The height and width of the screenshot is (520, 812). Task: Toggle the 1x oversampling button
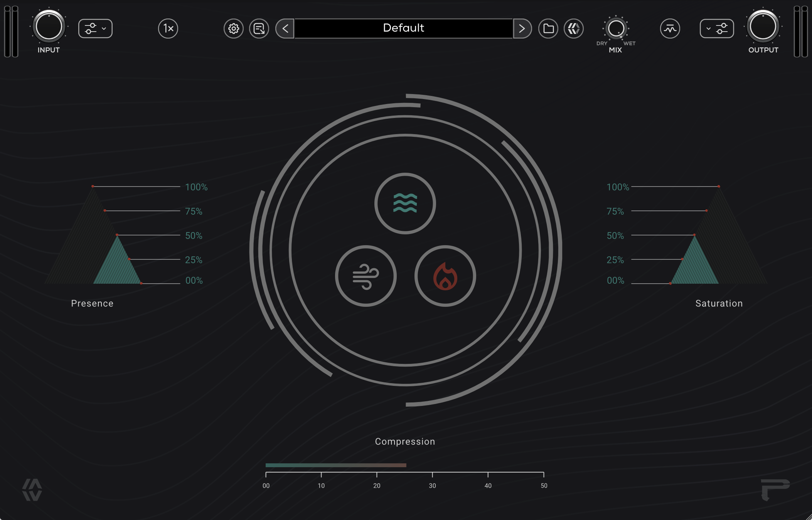[x=168, y=29]
